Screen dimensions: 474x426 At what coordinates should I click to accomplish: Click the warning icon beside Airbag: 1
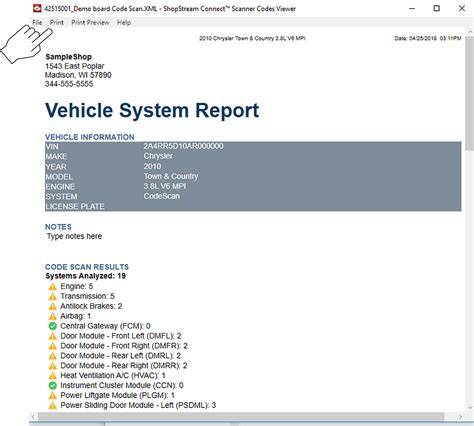pyautogui.click(x=53, y=316)
